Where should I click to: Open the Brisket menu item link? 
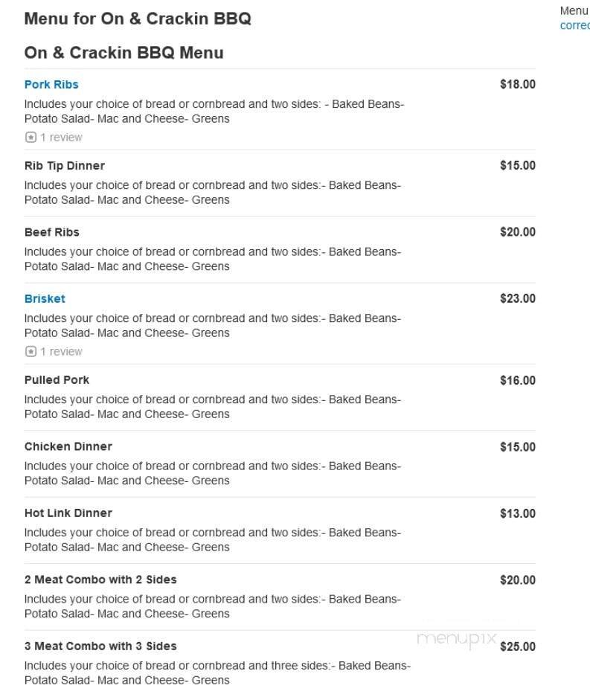click(x=45, y=299)
